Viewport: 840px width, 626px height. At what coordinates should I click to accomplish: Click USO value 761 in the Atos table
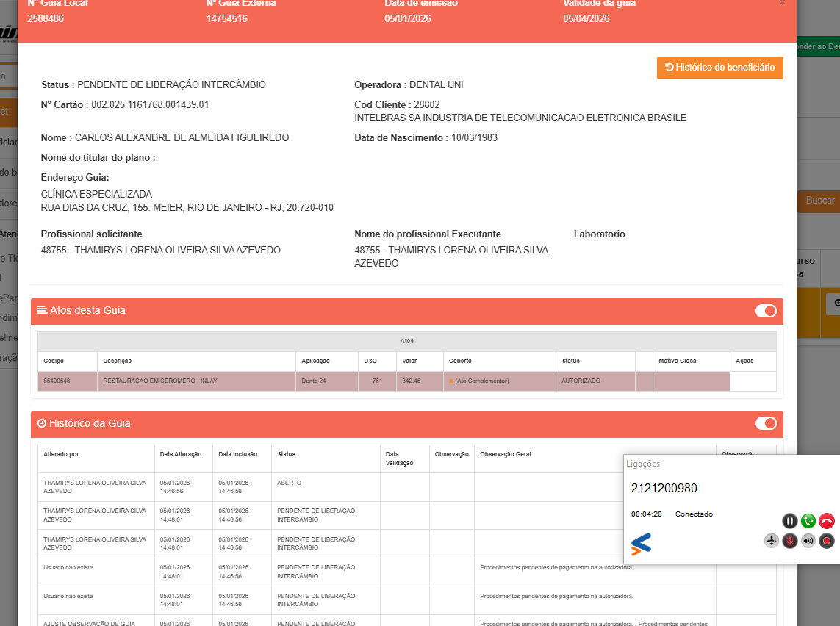(377, 381)
